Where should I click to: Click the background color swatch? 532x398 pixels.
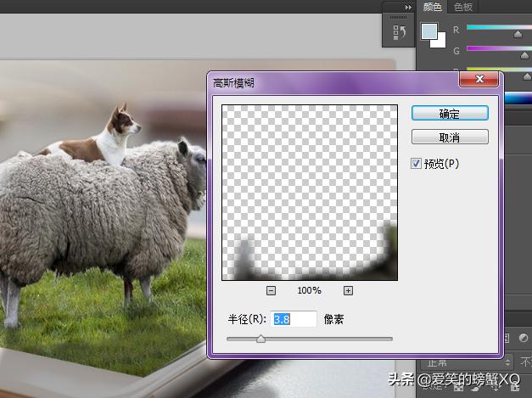440,42
